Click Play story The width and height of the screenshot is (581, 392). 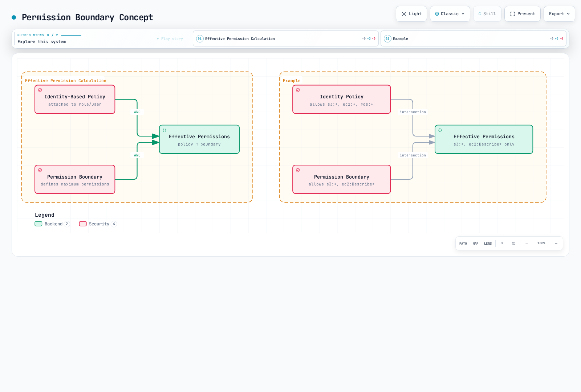click(170, 38)
